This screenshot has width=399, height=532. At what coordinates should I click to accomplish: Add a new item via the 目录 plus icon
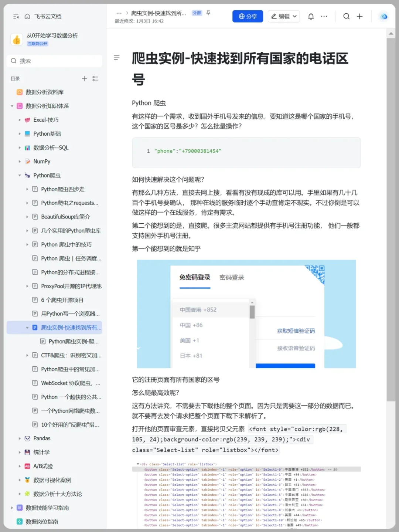(84, 78)
